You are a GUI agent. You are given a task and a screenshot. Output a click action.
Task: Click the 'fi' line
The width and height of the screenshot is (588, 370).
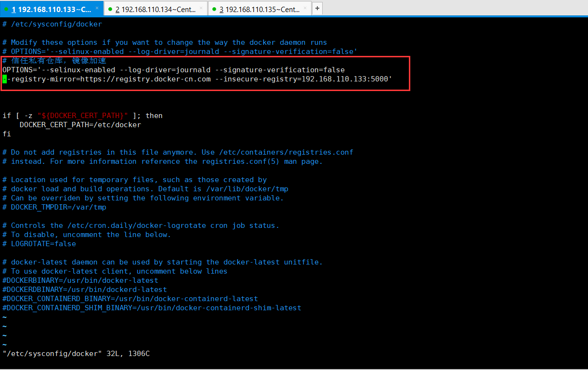[7, 134]
